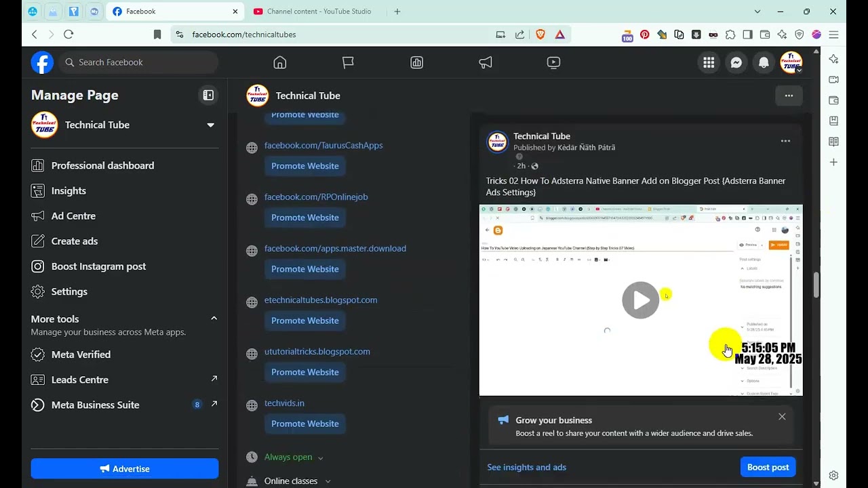The width and height of the screenshot is (868, 488).
Task: Open the notifications bell
Action: click(x=764, y=62)
